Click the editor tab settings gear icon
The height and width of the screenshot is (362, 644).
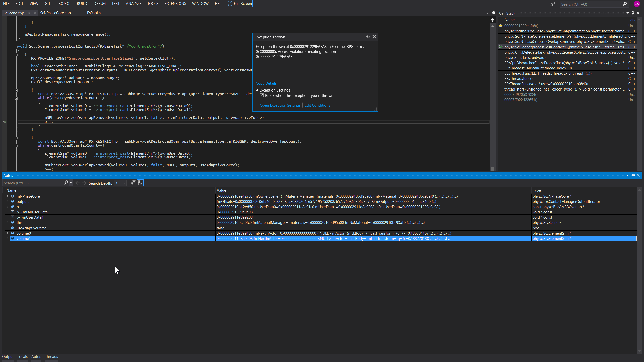[x=494, y=13]
